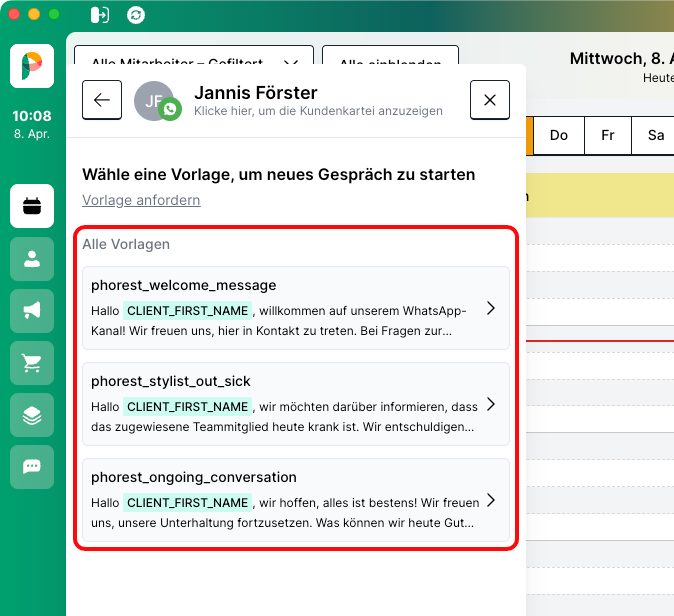
Task: Open the Alle Mitarbeiter filter dropdown
Action: 194,62
